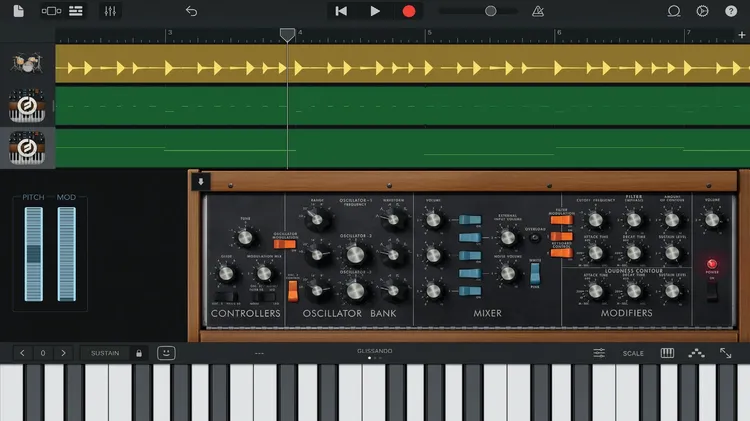Toggle the Power switch
The width and height of the screenshot is (750, 421).
712,291
